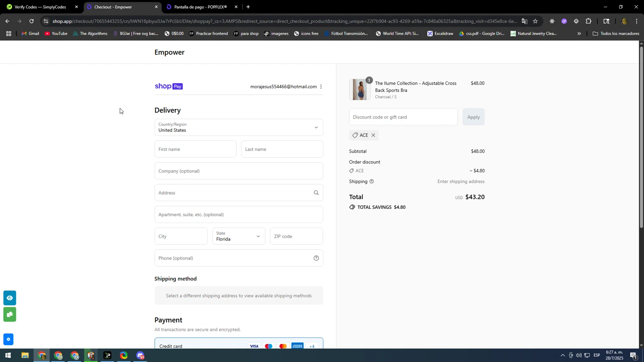Screen dimensions: 644x362
Task: Open site information icon in address bar
Action: [46, 21]
